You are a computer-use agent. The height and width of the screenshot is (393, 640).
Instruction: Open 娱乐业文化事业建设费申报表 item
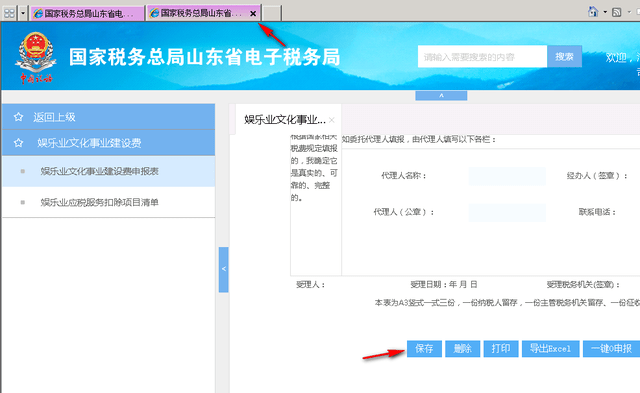[x=109, y=171]
